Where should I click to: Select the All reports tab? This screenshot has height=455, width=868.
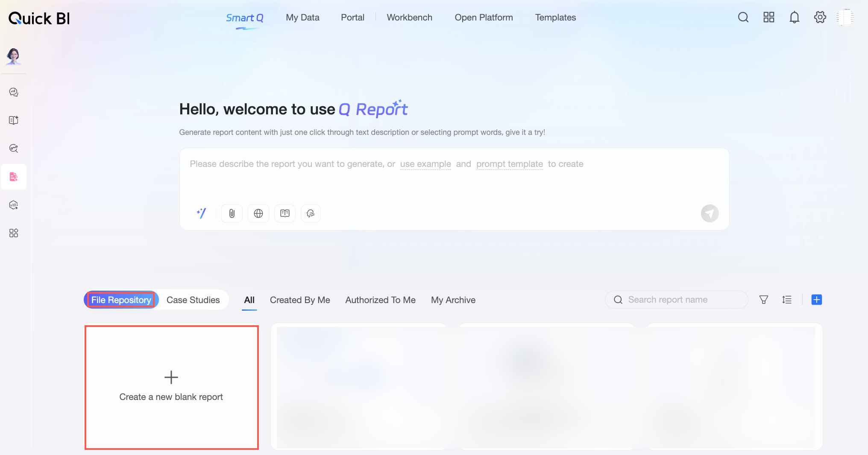[249, 300]
